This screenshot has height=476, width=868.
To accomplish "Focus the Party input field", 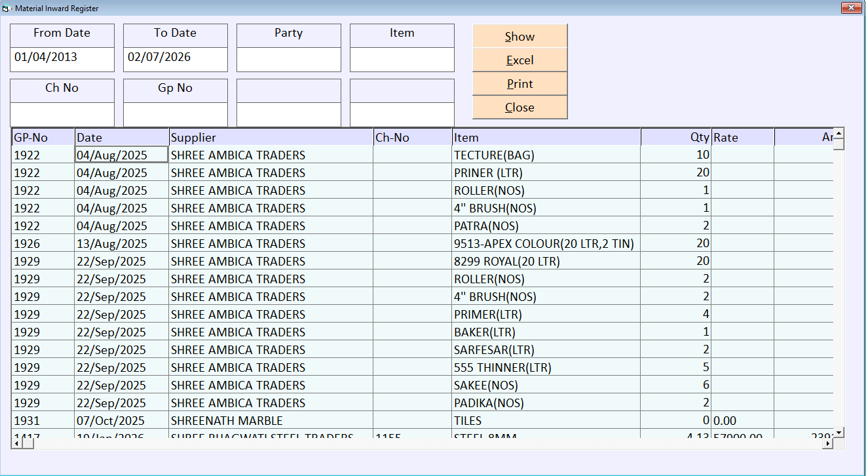I will pyautogui.click(x=289, y=59).
